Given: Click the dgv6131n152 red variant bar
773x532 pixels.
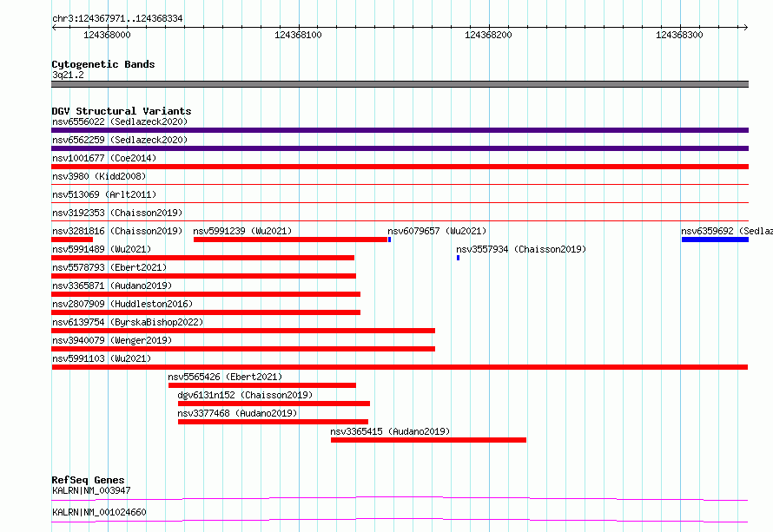Looking at the screenshot, I should [274, 404].
